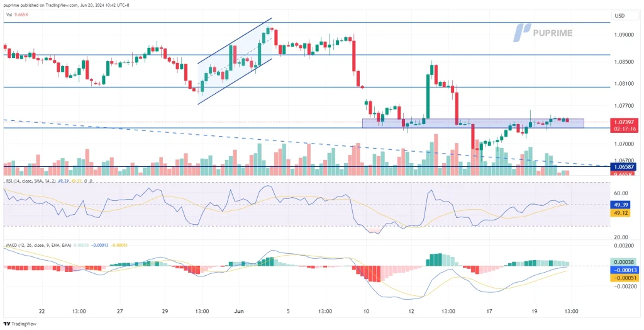The height and width of the screenshot is (330, 644).
Task: Click the Jun label on time axis
Action: click(x=238, y=310)
